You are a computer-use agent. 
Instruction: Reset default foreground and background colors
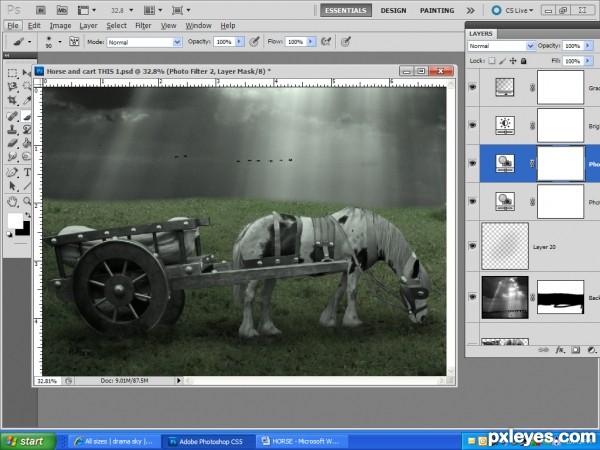[10, 234]
